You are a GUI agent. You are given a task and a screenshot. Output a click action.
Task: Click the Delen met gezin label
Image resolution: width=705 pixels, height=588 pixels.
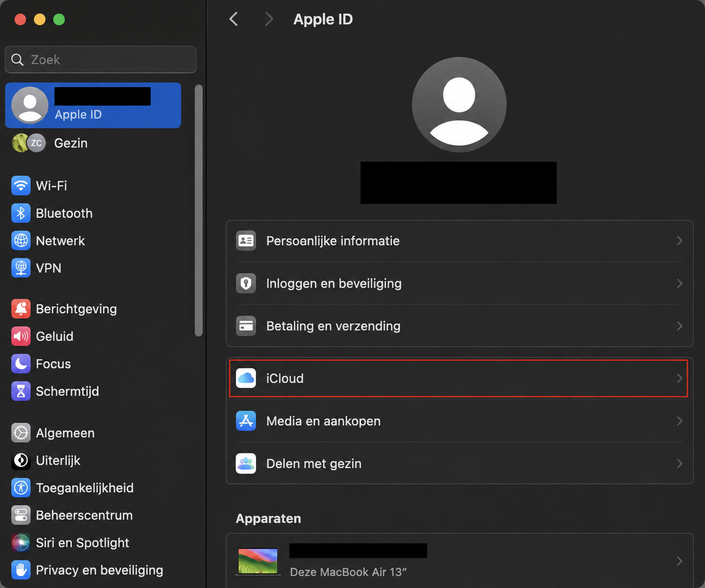coord(314,464)
